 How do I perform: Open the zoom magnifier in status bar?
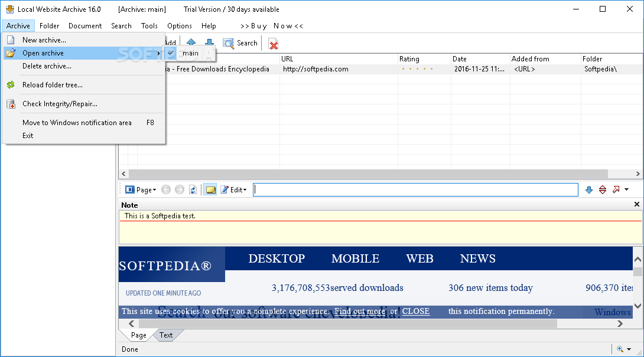[x=620, y=349]
